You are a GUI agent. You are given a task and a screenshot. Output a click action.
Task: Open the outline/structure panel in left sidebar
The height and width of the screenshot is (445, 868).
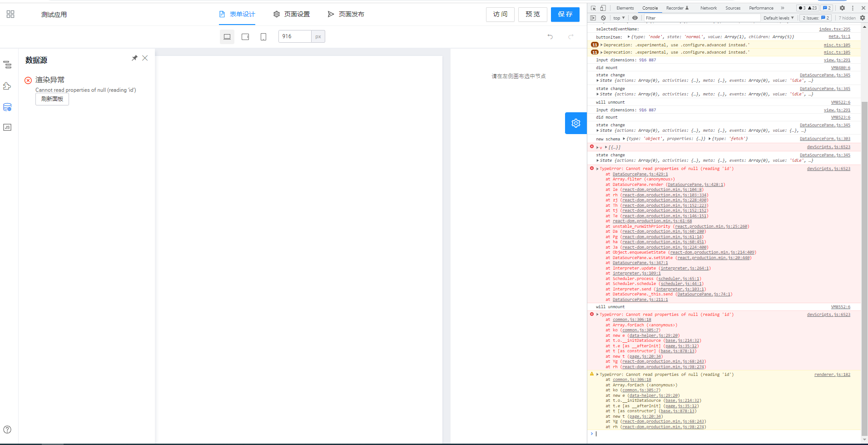click(x=7, y=65)
